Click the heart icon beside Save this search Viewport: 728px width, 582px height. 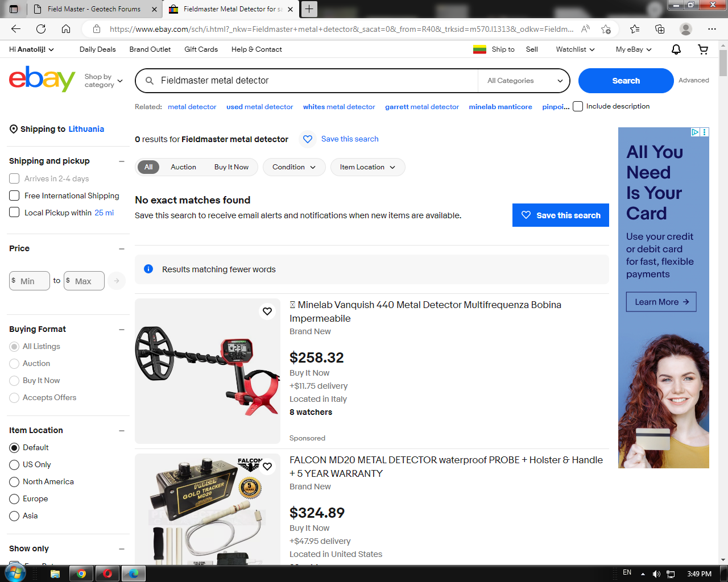tap(308, 139)
